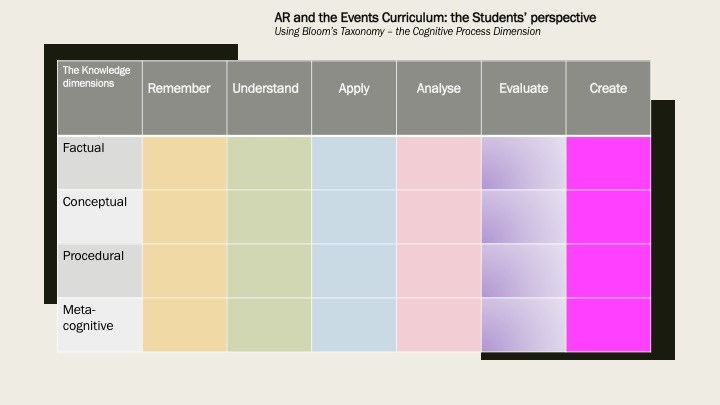Image resolution: width=720 pixels, height=405 pixels.
Task: Click the purple Factual cell under Evaluate
Action: [x=524, y=162]
